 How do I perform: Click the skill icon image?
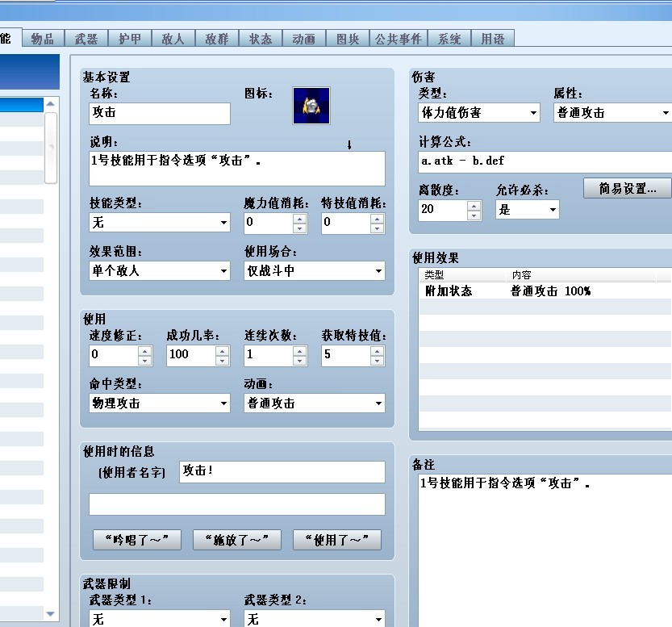coord(311,106)
